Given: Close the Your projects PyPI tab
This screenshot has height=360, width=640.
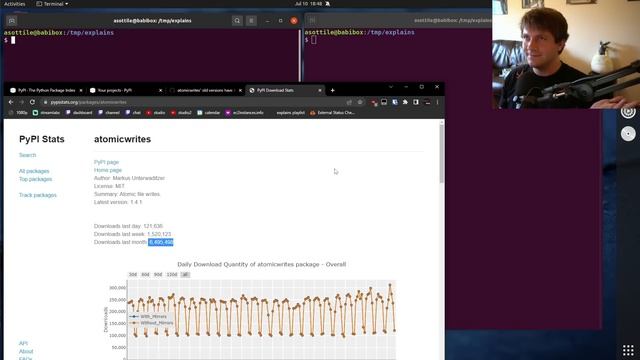Looking at the screenshot, I should click(x=160, y=90).
